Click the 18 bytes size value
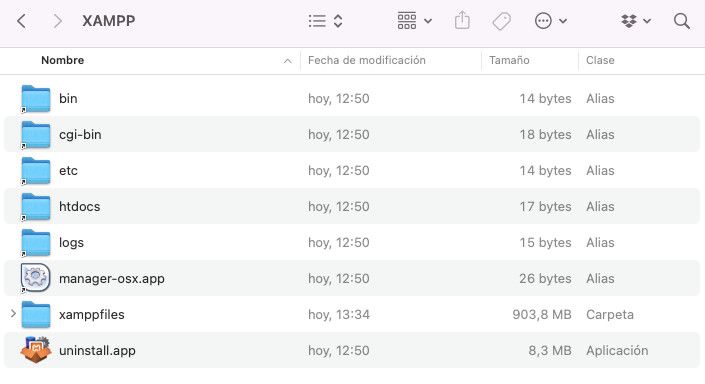Viewport: 705px width, 384px height. click(545, 134)
